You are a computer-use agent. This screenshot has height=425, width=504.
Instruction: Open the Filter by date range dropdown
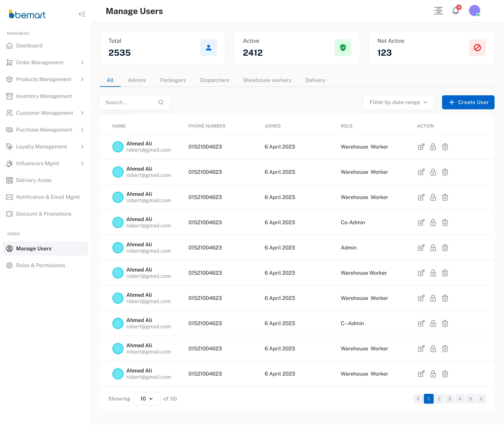[x=399, y=102]
